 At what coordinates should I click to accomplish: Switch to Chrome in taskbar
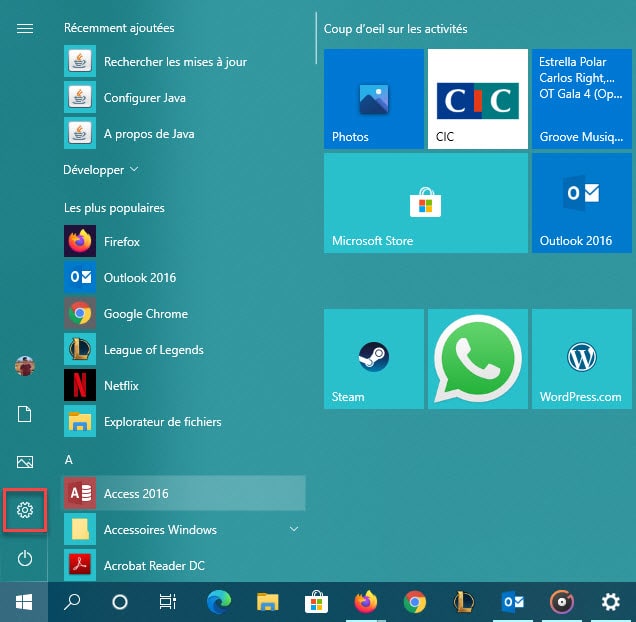pyautogui.click(x=415, y=602)
